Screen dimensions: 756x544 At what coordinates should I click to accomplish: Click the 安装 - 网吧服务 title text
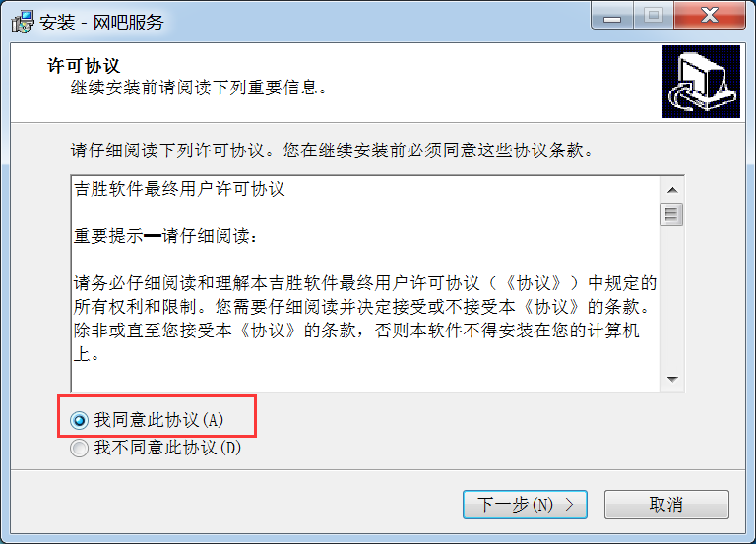[x=101, y=23]
